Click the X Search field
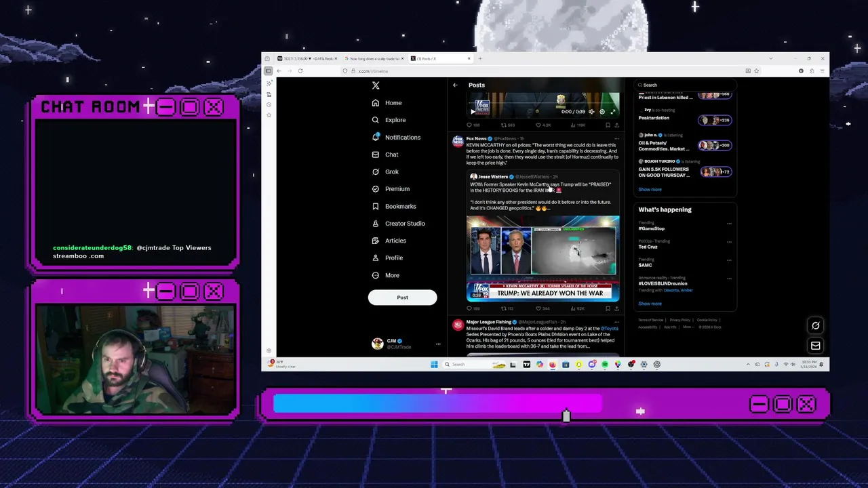 (685, 85)
